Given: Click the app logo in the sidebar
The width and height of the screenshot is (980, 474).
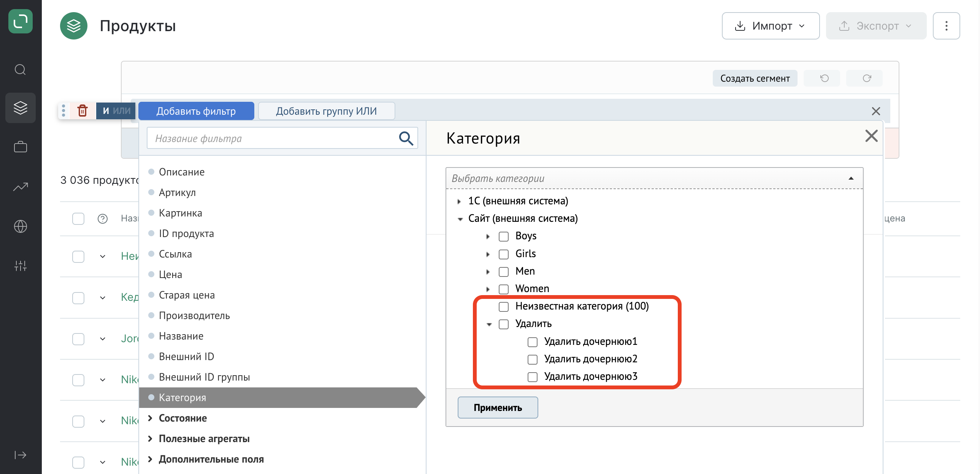Looking at the screenshot, I should click(21, 21).
